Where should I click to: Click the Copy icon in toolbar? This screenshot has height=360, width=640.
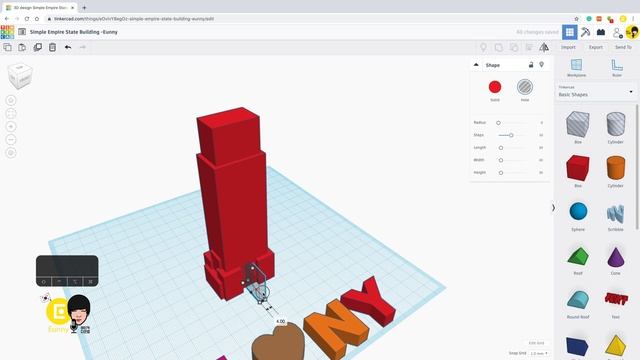click(7, 47)
